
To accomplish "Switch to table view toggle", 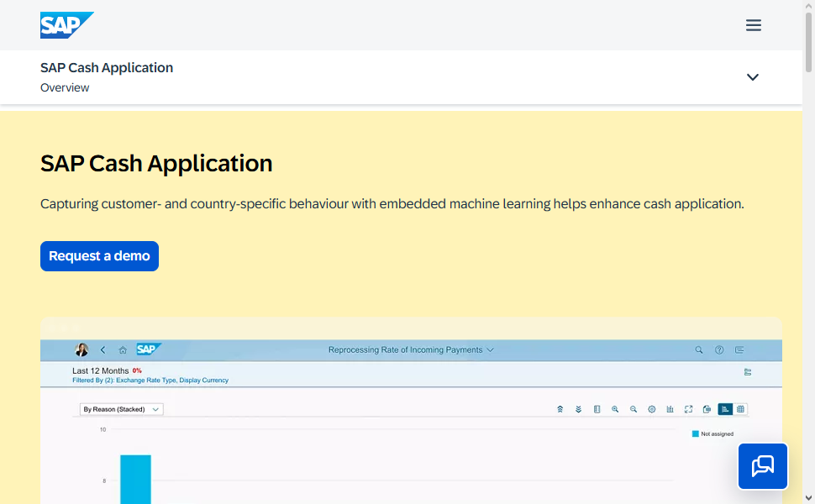I will (x=740, y=409).
